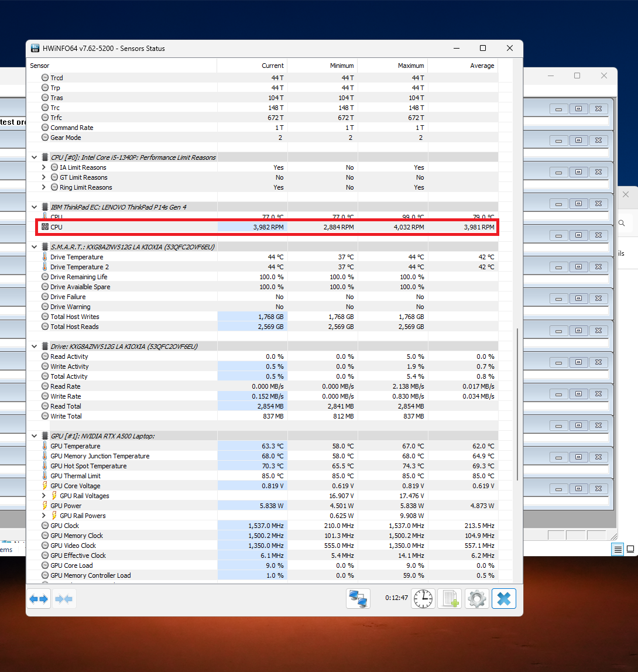
Task: Collapse the S.M.A.R.T. KIOXIA drive section
Action: pos(34,246)
